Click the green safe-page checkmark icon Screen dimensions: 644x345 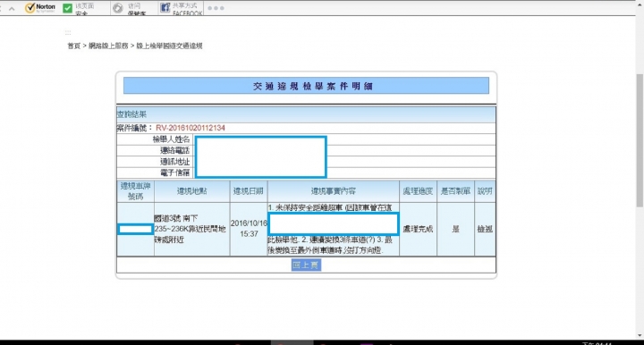(68, 8)
